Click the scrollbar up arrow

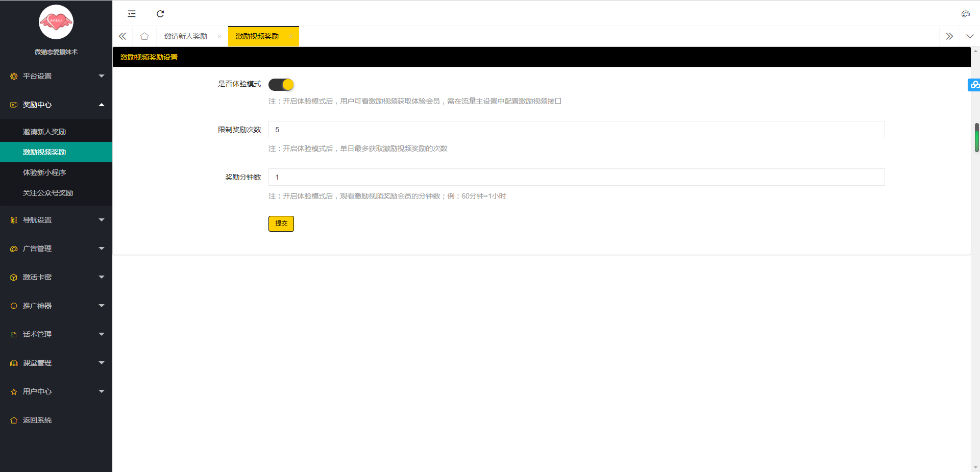click(976, 51)
